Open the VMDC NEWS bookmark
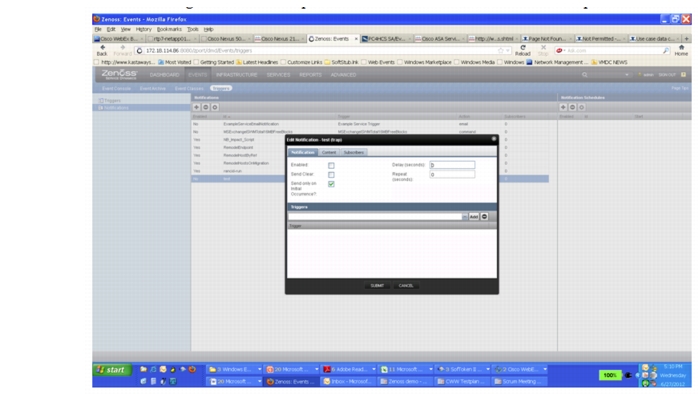Viewport: 698px width, 394px height. [x=609, y=62]
